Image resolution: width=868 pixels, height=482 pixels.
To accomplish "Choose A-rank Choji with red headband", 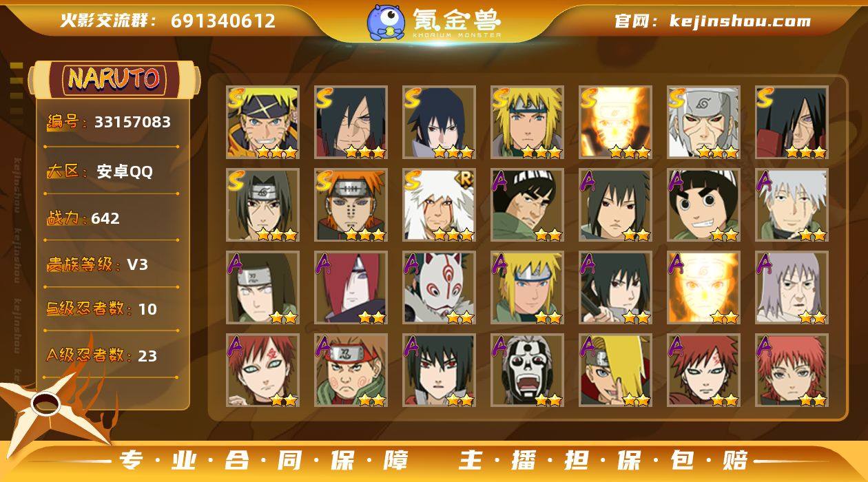I will pos(351,370).
